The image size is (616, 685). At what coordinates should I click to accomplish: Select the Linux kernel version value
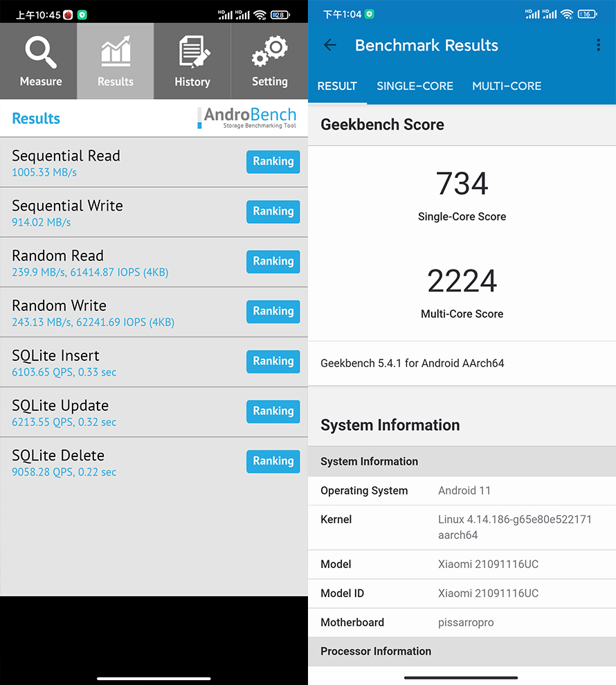[515, 527]
